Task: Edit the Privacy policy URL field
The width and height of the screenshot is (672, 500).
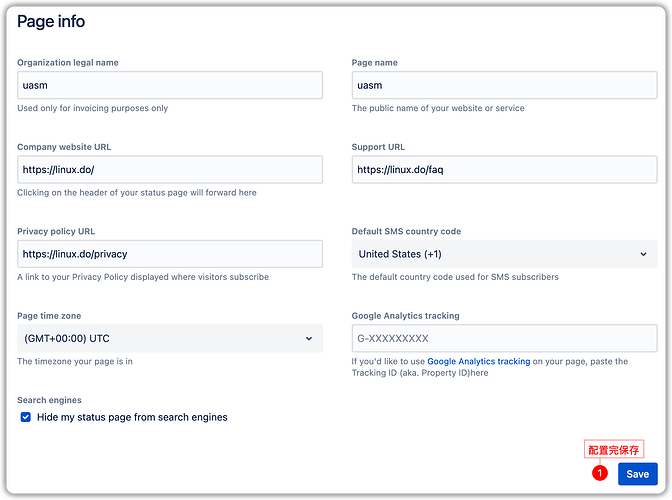Action: click(x=170, y=254)
